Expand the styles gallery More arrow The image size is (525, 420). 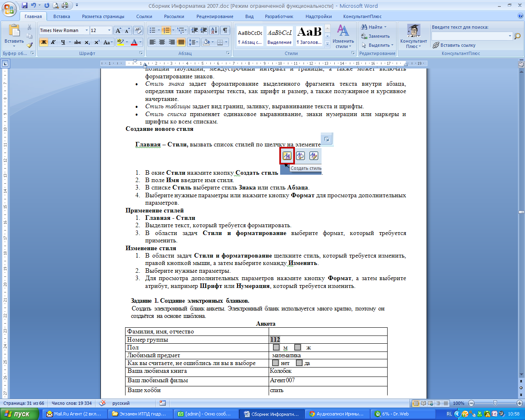click(327, 43)
